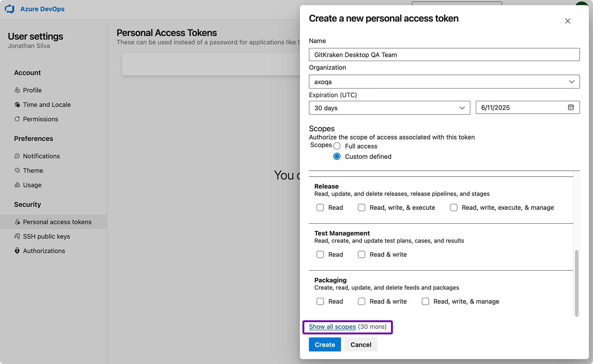Enable Test Management Read & write scope
The height and width of the screenshot is (364, 593).
[x=361, y=254]
